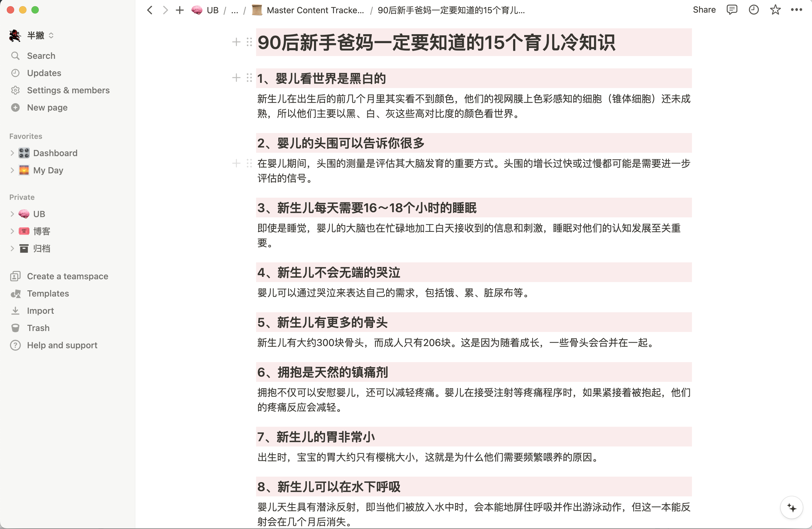
Task: Add block above the page title
Action: [236, 42]
